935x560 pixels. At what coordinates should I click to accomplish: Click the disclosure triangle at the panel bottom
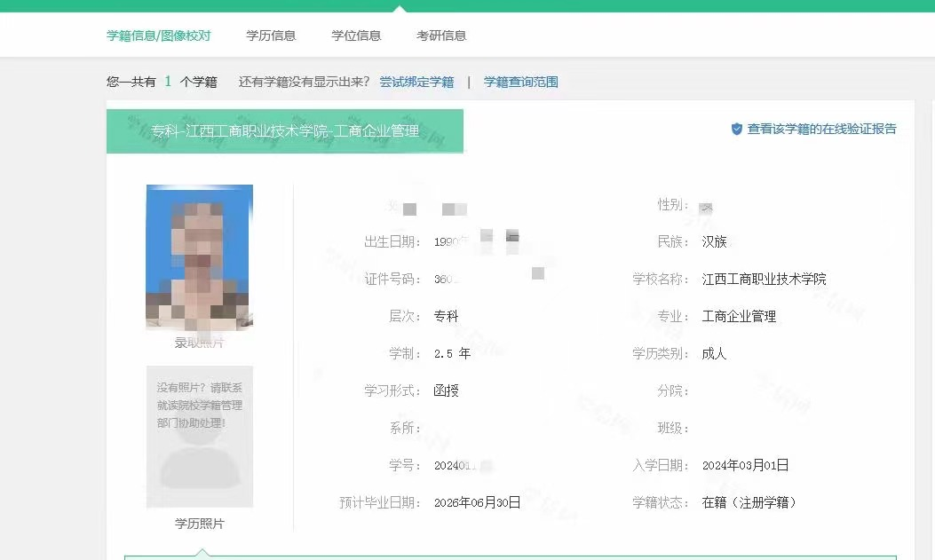point(202,553)
